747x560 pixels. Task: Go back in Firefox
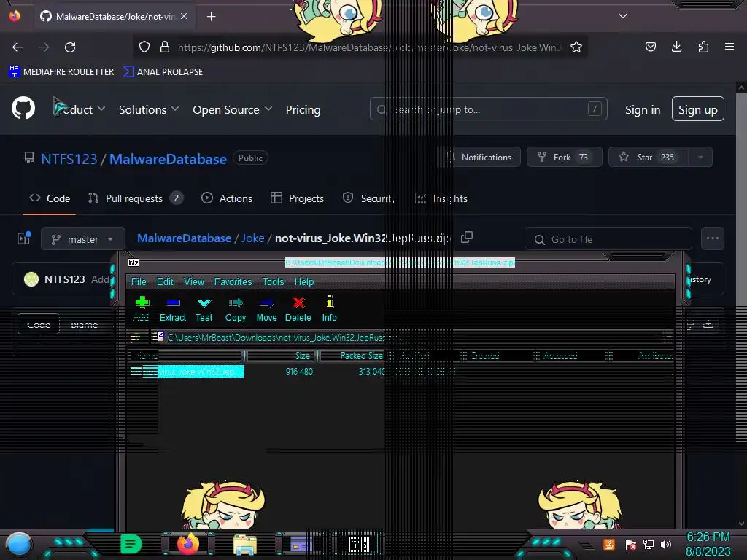pos(18,47)
